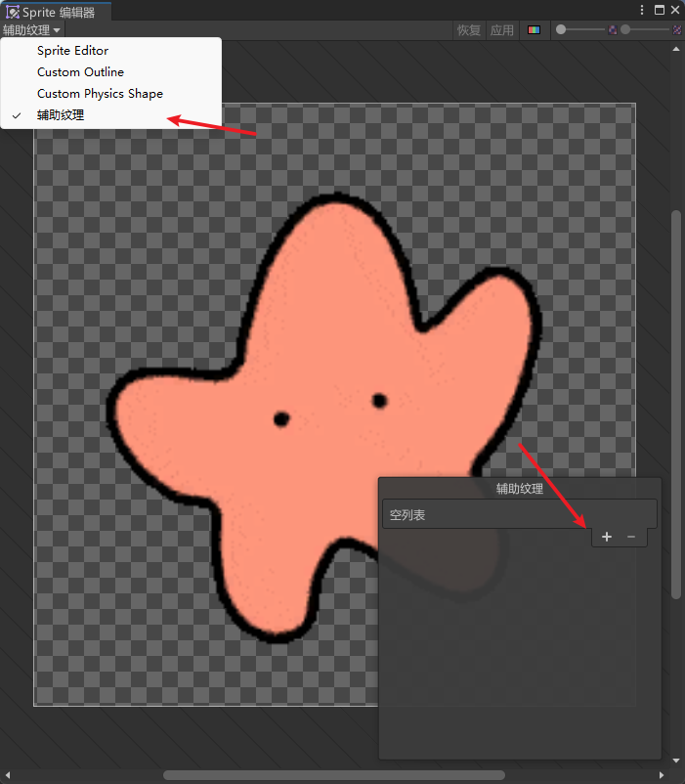This screenshot has width=685, height=784.
Task: Click checked 辅助纹理 menu entry
Action: click(x=111, y=115)
